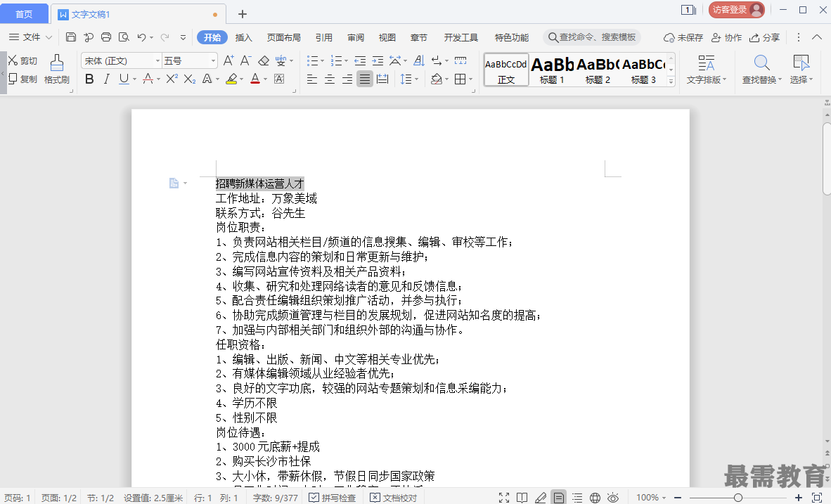Adjust the zoom slider handle
This screenshot has width=831, height=504.
pos(737,498)
